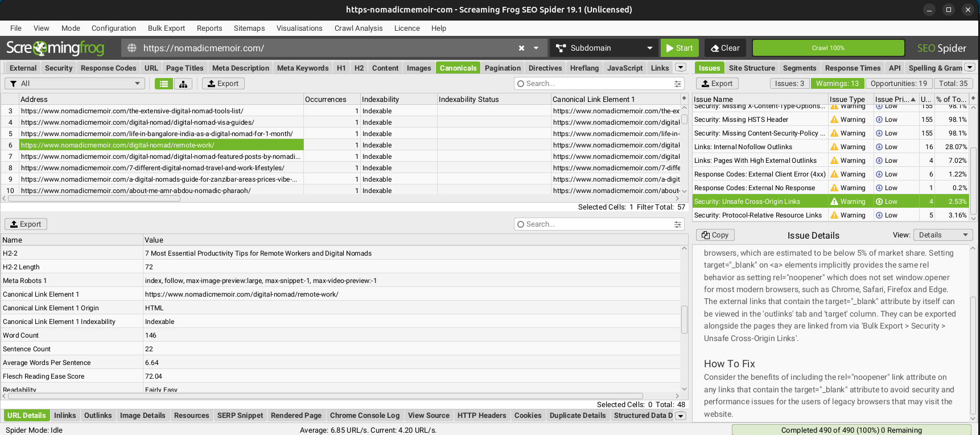The image size is (980, 435).
Task: Start the crawl
Action: point(680,48)
